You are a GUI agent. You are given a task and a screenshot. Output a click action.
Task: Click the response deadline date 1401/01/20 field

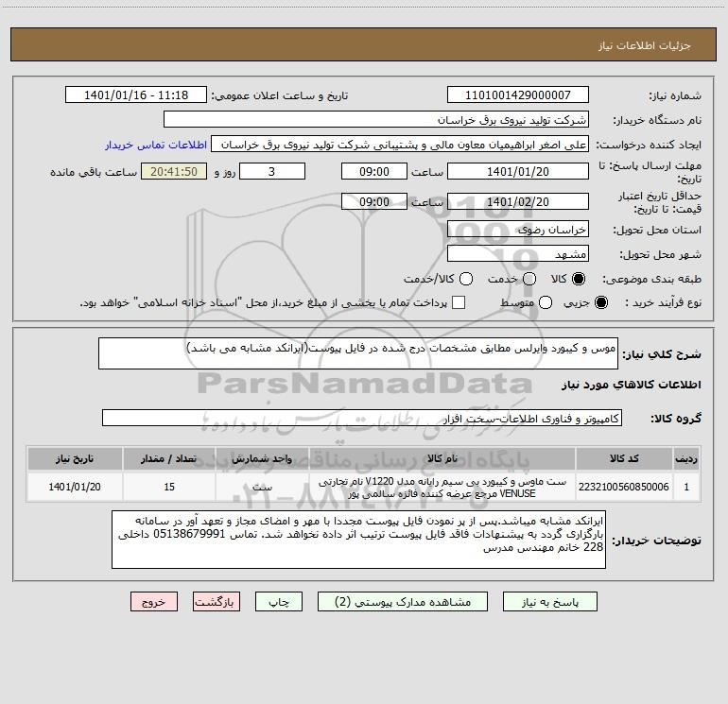pyautogui.click(x=518, y=171)
